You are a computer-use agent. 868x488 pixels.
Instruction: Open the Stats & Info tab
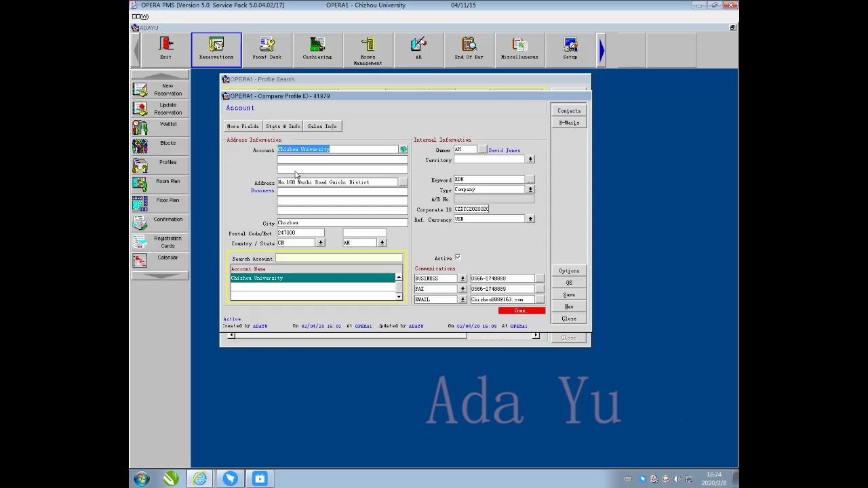(283, 126)
